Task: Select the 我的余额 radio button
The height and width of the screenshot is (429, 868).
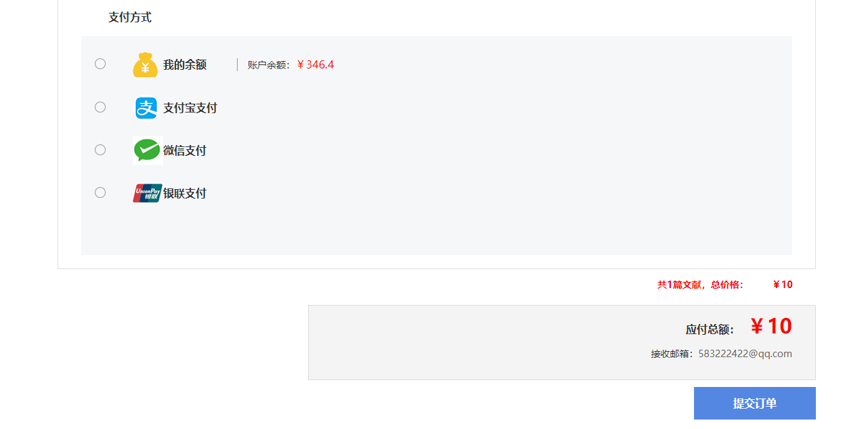Action: [x=100, y=64]
